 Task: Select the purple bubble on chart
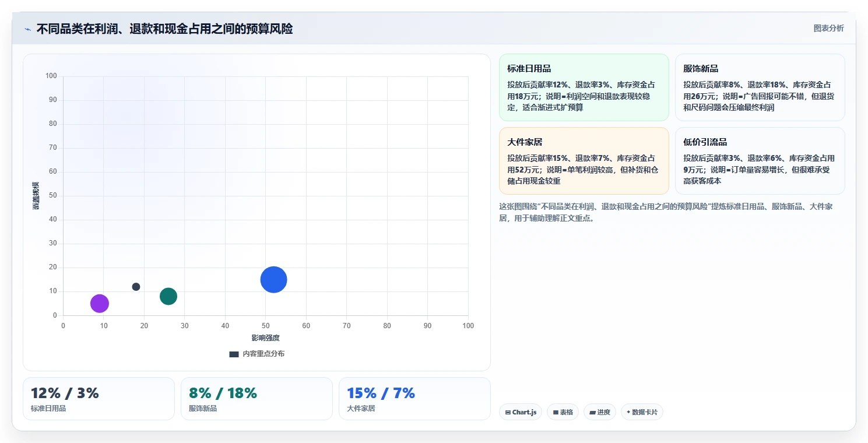100,304
